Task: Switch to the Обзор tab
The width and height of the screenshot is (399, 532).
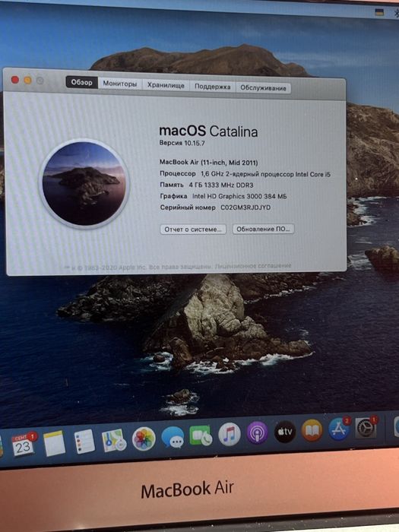Action: (82, 82)
